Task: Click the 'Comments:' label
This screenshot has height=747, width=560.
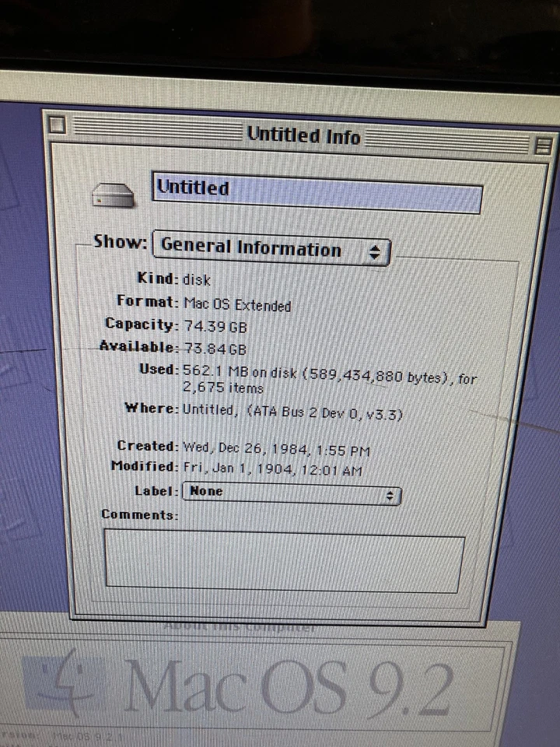Action: point(139,514)
